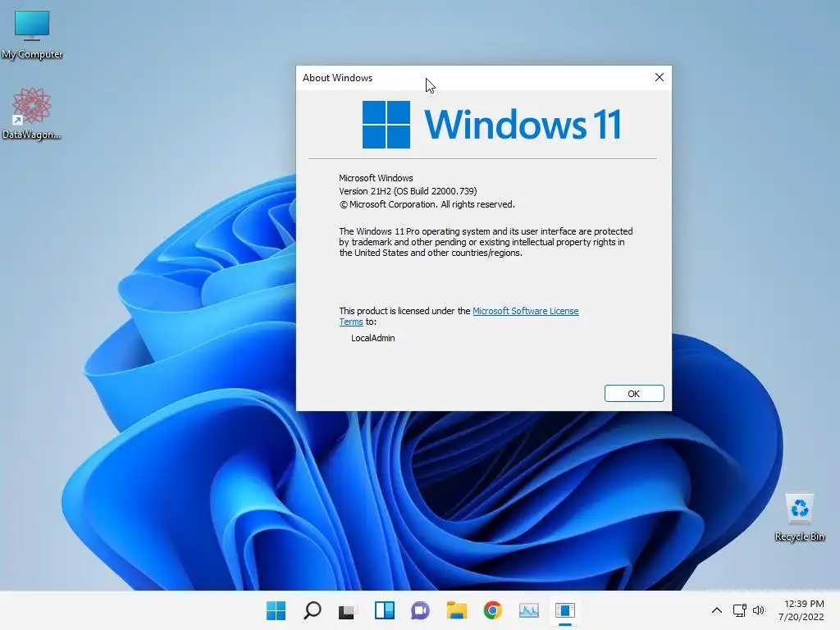Select the active winver taskbar icon
Screen dimensions: 840x630
(x=564, y=610)
